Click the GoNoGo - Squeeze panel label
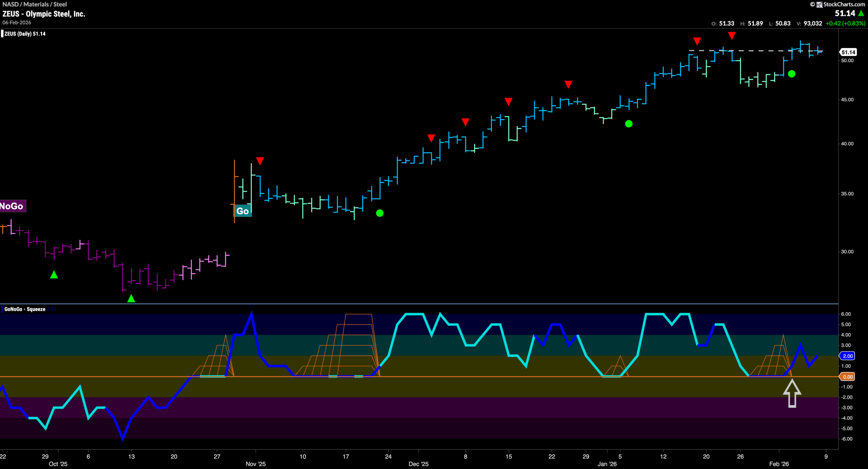868x469 pixels. [25, 309]
